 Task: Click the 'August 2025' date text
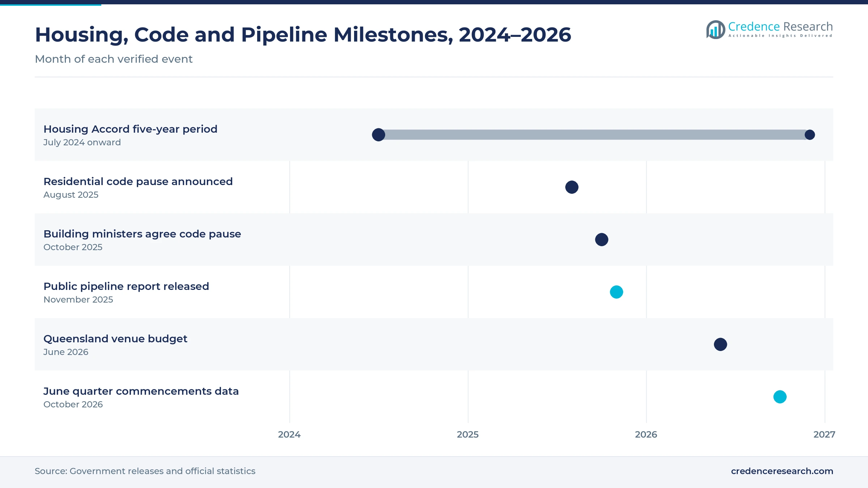coord(71,195)
